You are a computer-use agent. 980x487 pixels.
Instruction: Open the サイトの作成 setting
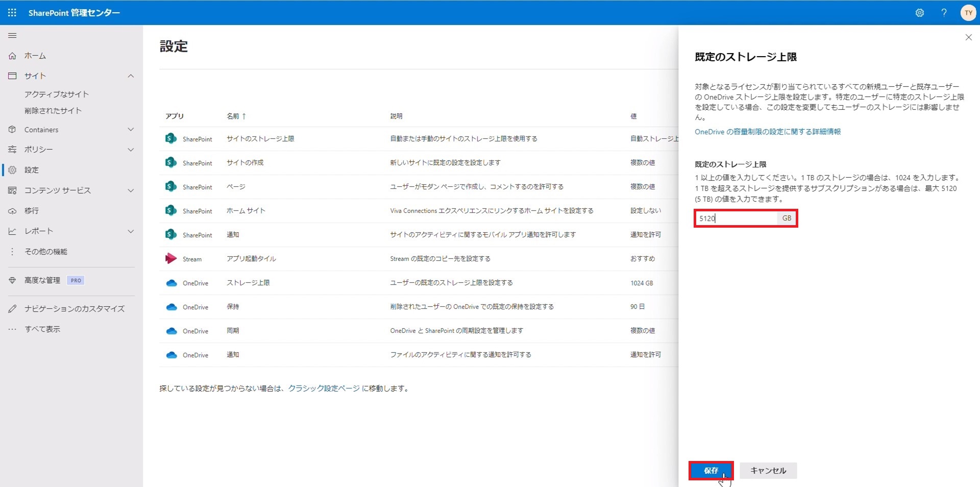245,162
